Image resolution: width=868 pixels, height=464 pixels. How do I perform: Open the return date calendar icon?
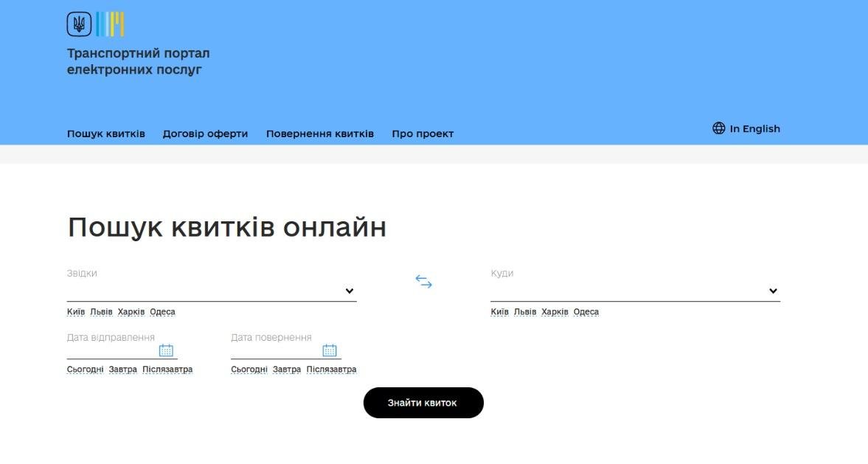[x=330, y=350]
